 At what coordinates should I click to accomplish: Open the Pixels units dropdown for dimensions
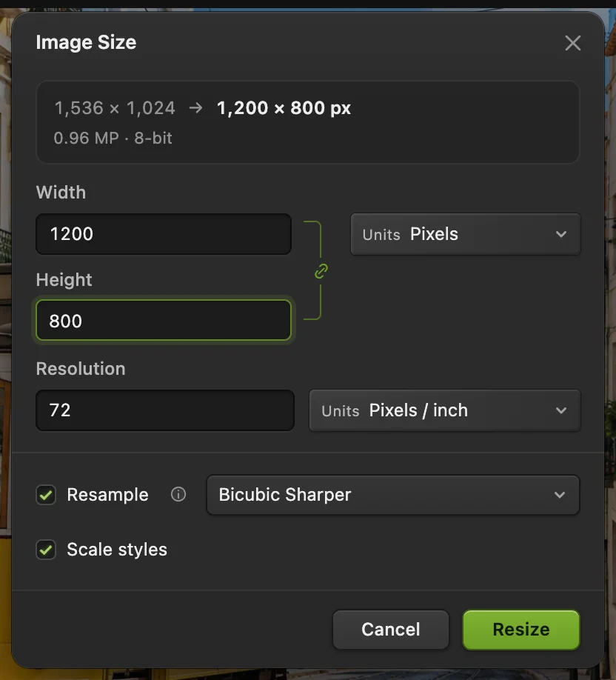[x=465, y=234]
